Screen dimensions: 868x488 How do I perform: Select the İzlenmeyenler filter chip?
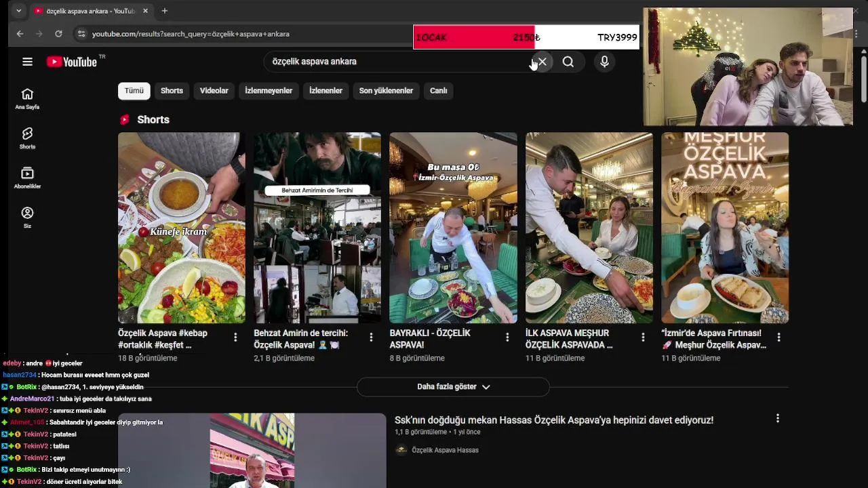[x=269, y=91]
